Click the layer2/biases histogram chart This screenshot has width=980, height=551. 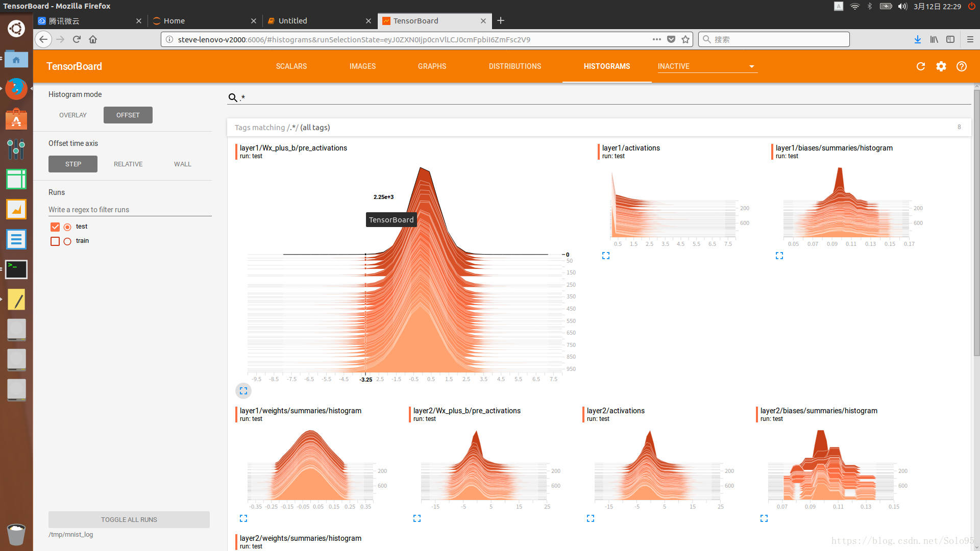pyautogui.click(x=833, y=467)
